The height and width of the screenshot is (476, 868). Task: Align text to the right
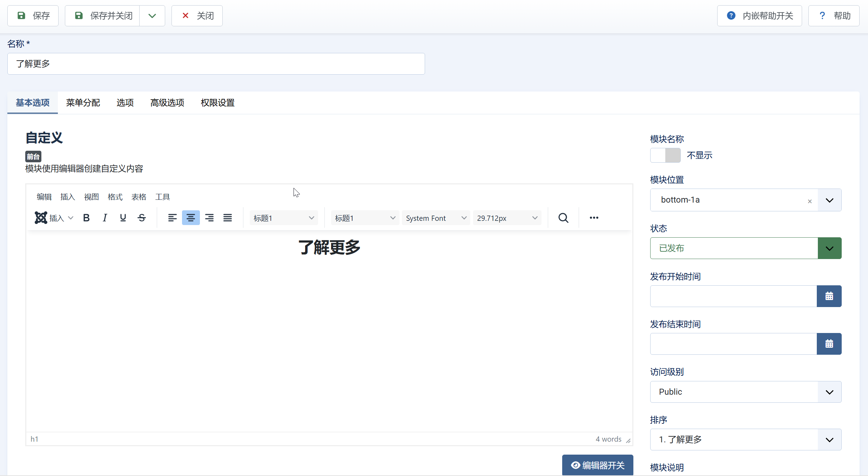209,218
